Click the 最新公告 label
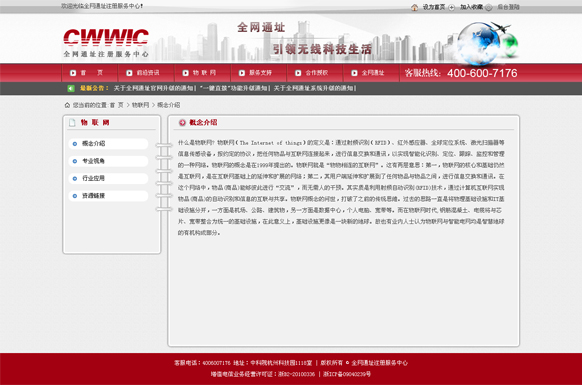The width and height of the screenshot is (582, 385). [94, 88]
